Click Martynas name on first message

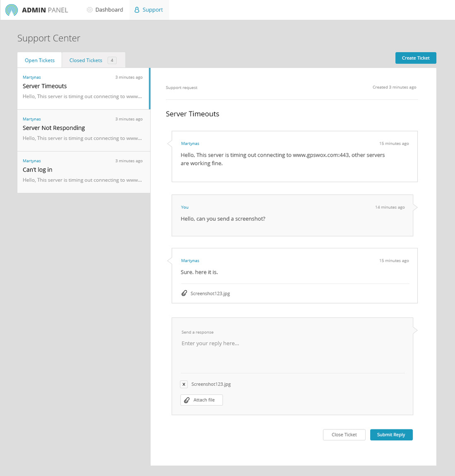(x=190, y=143)
